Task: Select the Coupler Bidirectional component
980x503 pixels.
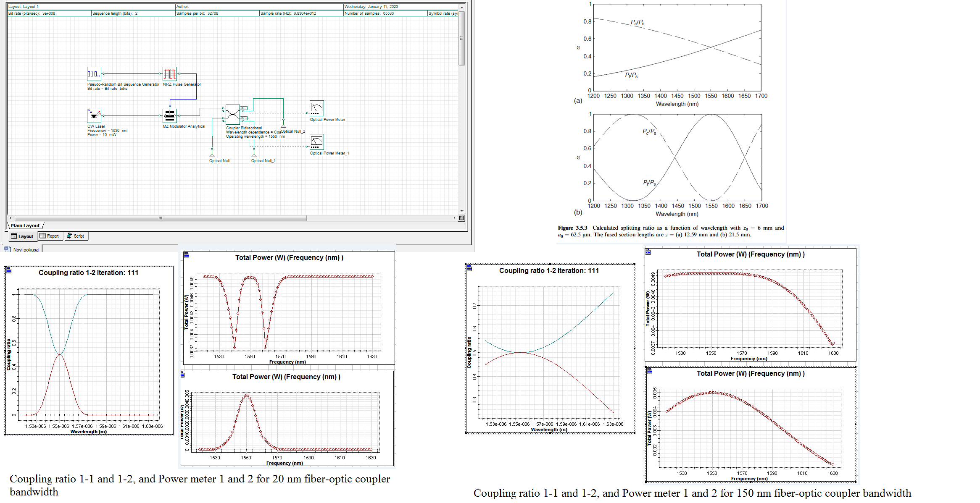Action: [233, 114]
